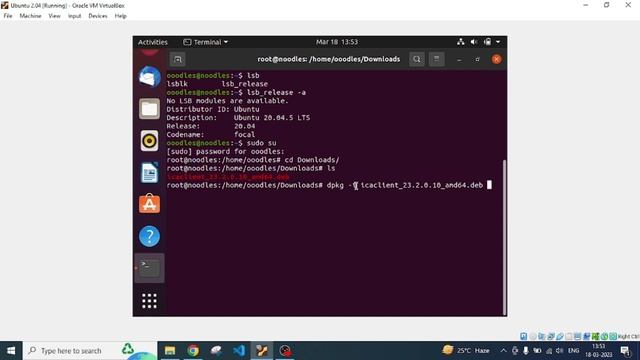Screen dimensions: 640x360
Task: Click the Ubuntu volume icon in top bar
Action: [x=474, y=42]
